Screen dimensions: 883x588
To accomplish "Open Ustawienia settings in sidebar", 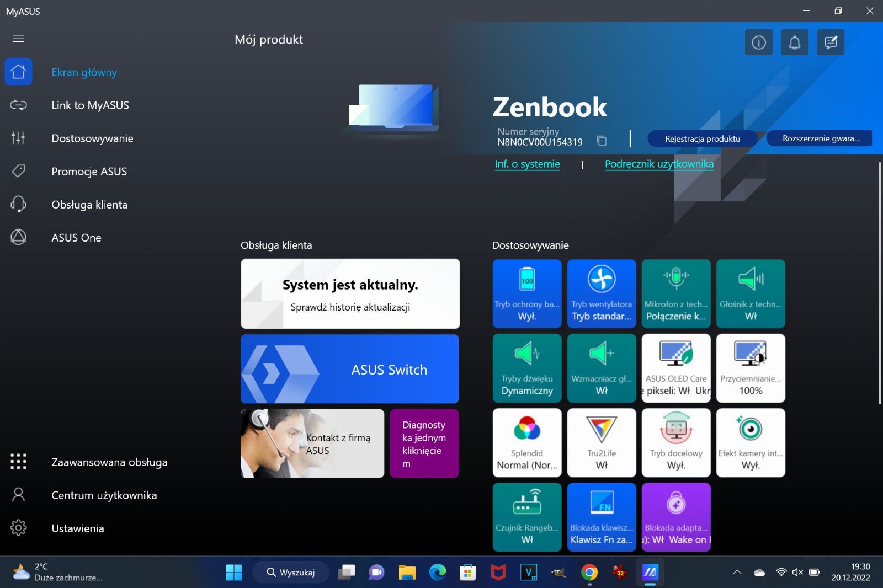I will point(77,528).
